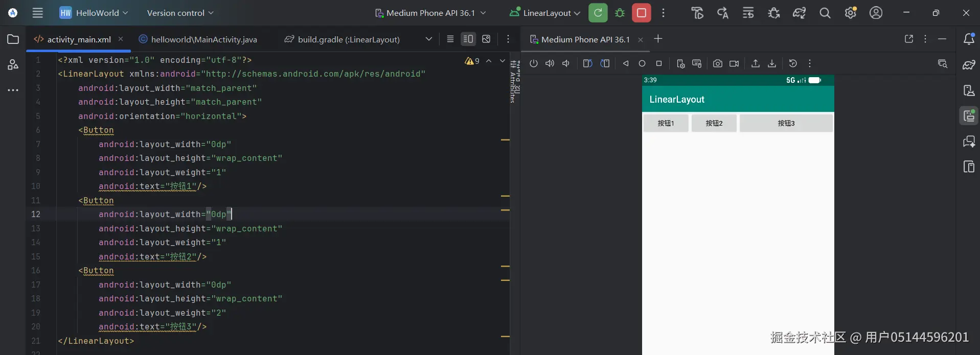
Task: Toggle the Layout Inspector icon
Action: (x=943, y=63)
